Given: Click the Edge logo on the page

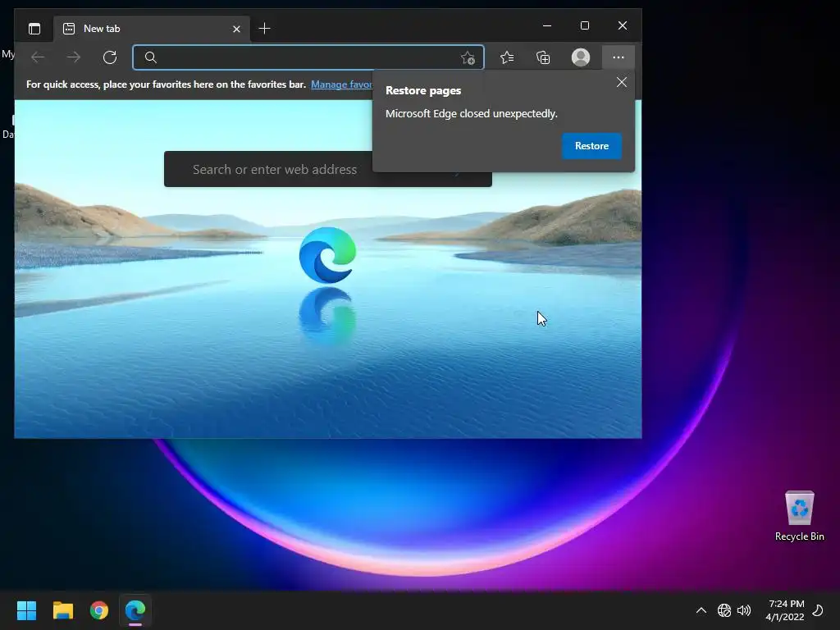Looking at the screenshot, I should click(x=327, y=255).
